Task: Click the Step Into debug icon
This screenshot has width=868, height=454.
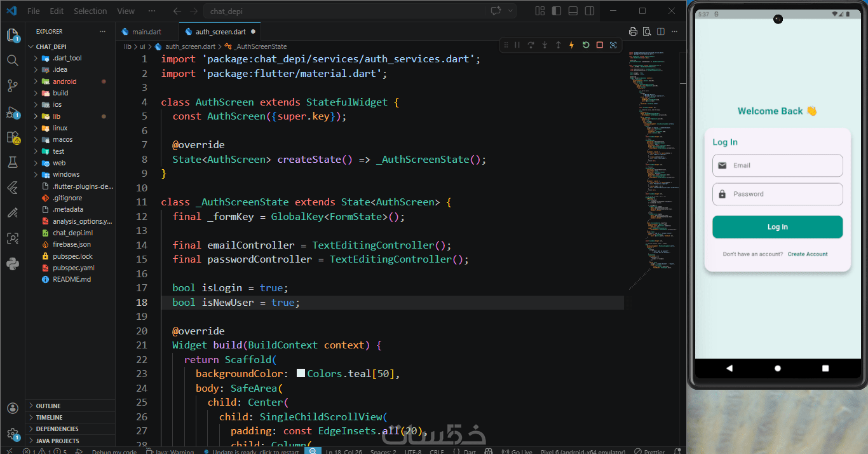Action: [545, 45]
